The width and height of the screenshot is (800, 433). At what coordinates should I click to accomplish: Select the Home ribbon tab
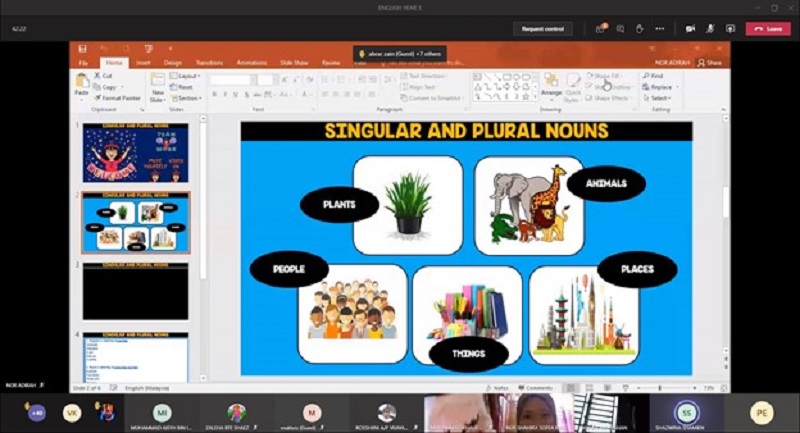pyautogui.click(x=114, y=63)
